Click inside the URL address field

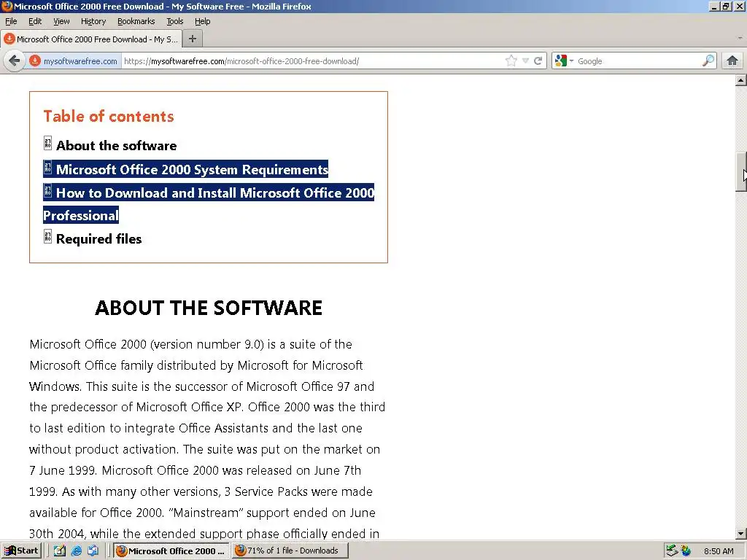(312, 61)
